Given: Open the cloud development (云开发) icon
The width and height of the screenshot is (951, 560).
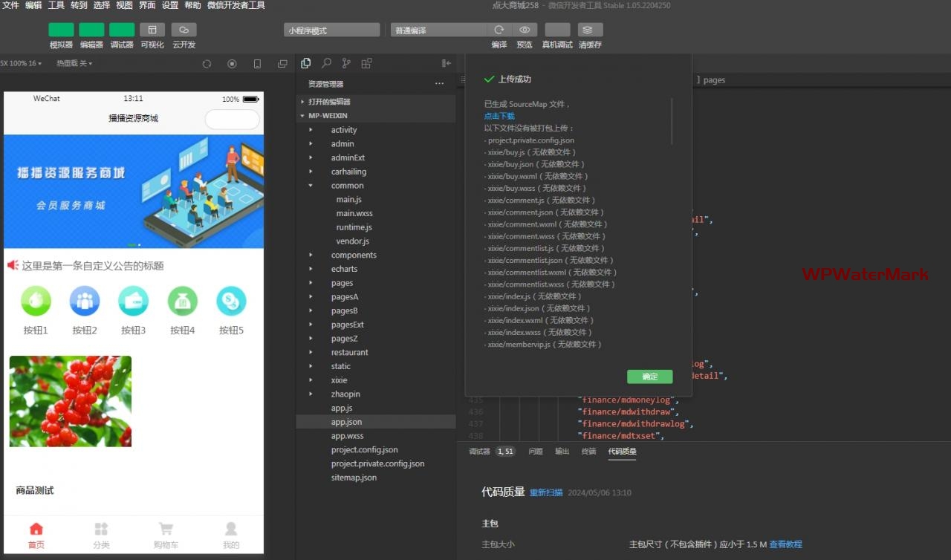Looking at the screenshot, I should pyautogui.click(x=184, y=30).
